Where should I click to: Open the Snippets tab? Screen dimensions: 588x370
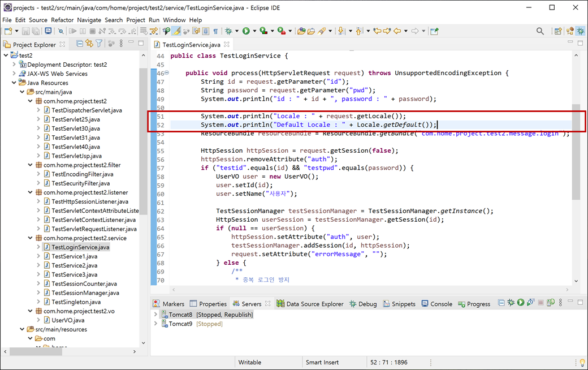click(x=399, y=304)
